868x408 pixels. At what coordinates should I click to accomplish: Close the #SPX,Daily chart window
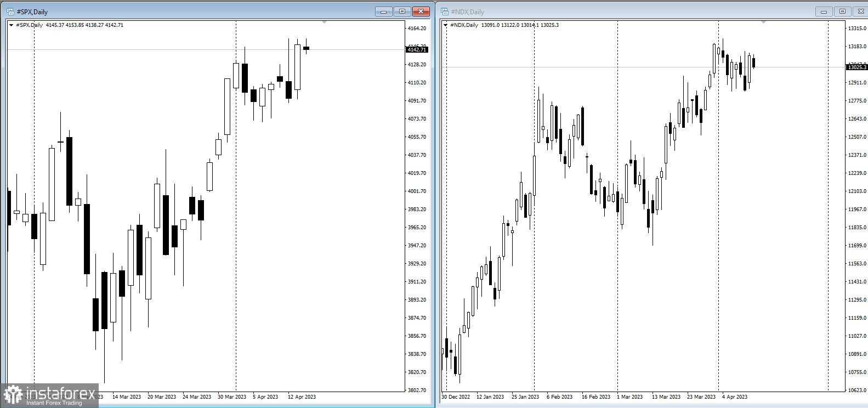(x=421, y=12)
